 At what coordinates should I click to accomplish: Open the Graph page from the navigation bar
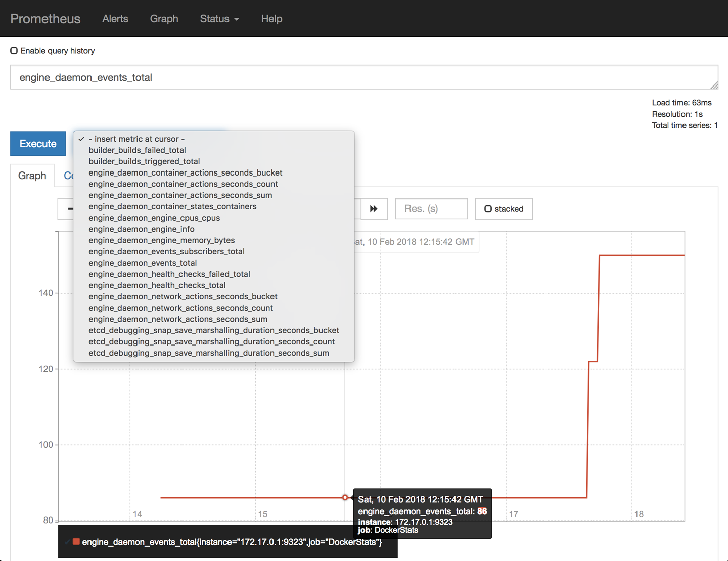[164, 18]
